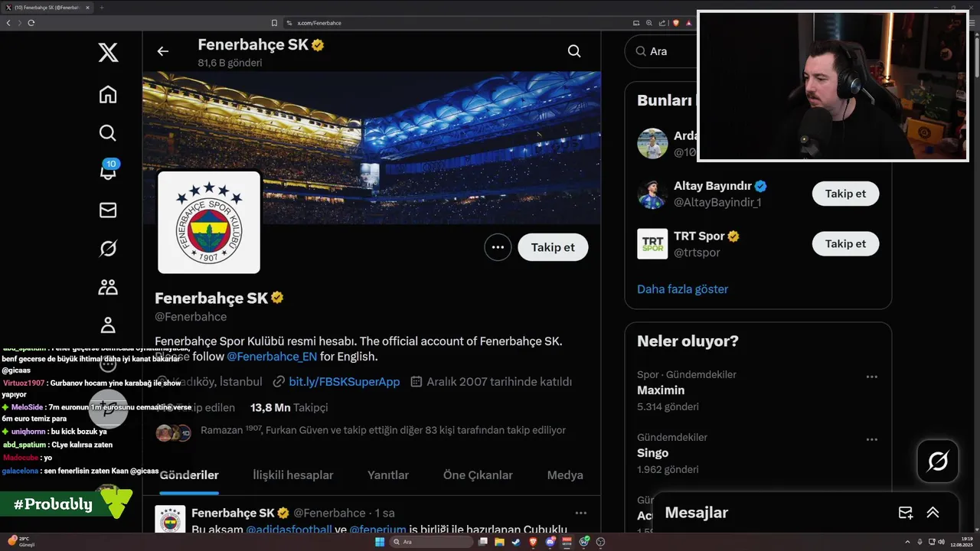The image size is (980, 551).
Task: Open the weather widget in taskbar
Action: coord(21,542)
